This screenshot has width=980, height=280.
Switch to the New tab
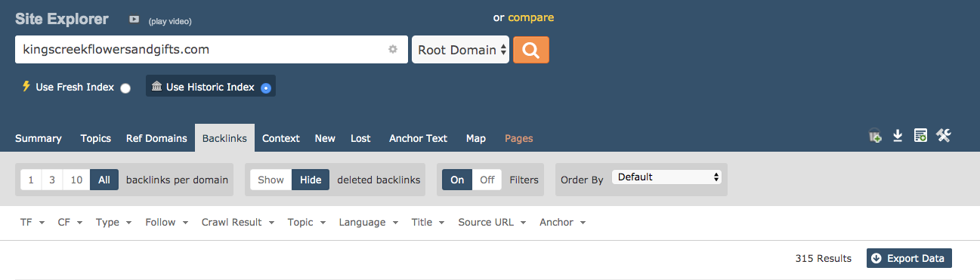point(325,138)
